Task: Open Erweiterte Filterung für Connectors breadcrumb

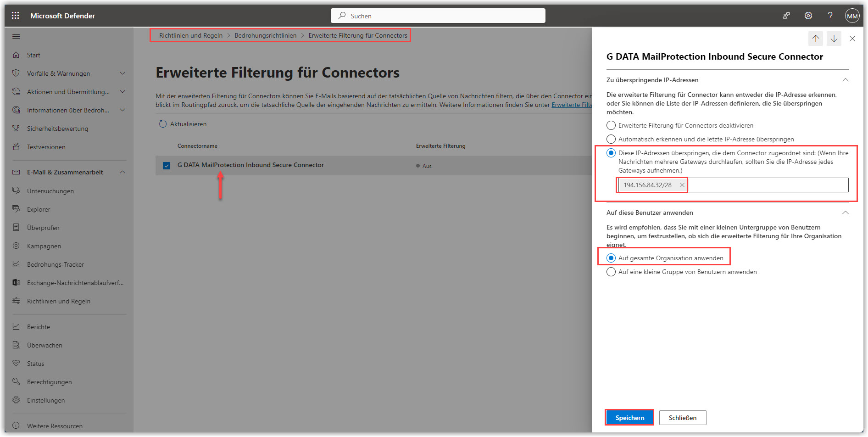Action: coord(358,35)
